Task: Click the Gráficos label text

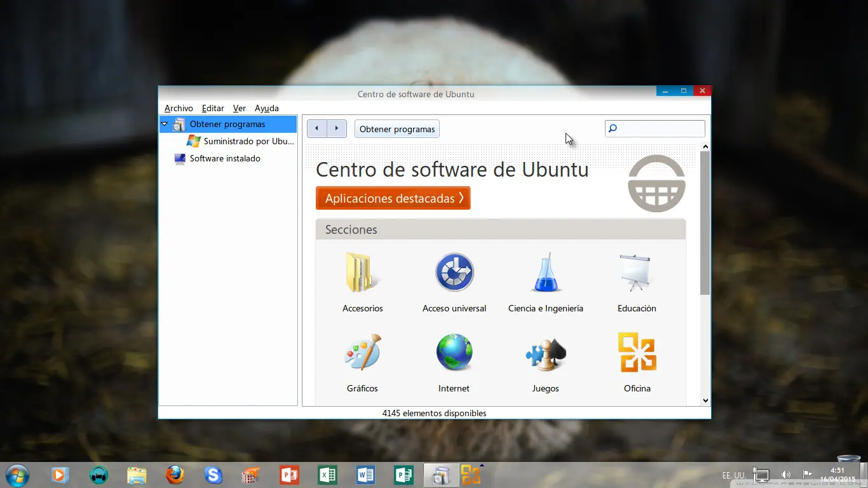Action: tap(362, 389)
